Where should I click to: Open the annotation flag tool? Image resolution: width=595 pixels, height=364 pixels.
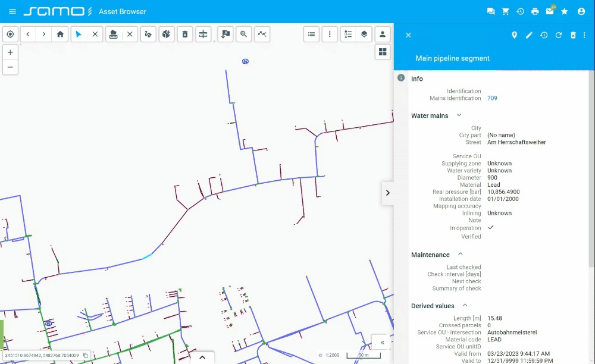(x=226, y=34)
